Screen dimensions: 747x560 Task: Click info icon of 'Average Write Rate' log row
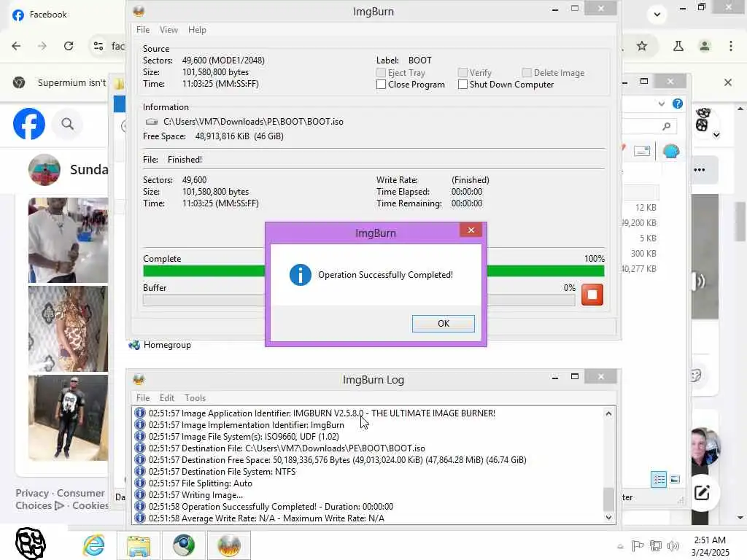tap(139, 518)
